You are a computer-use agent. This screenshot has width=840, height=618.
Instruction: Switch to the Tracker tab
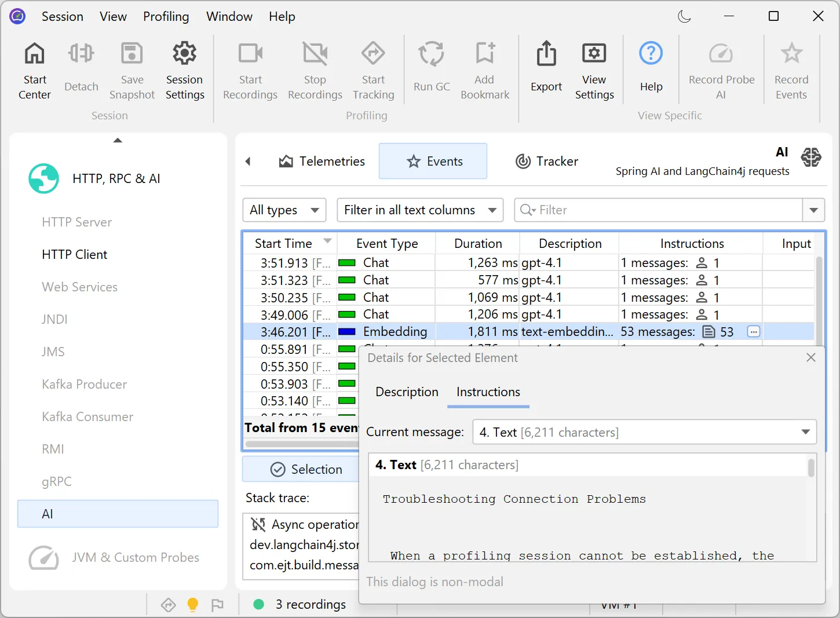point(546,161)
